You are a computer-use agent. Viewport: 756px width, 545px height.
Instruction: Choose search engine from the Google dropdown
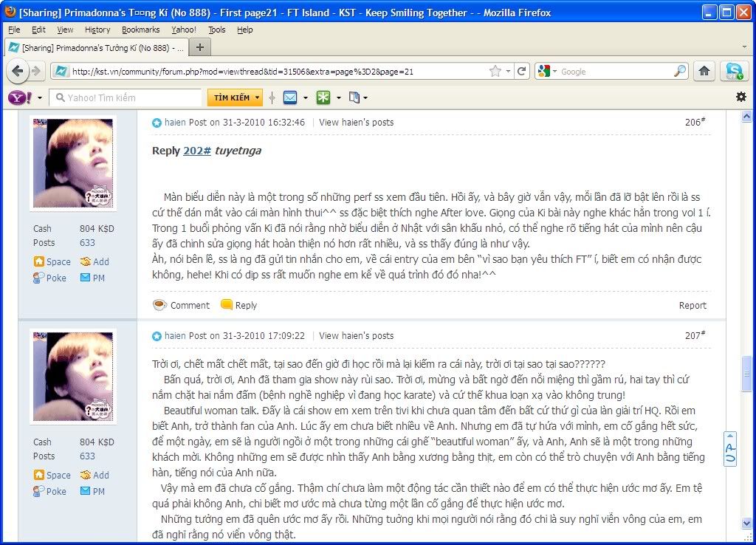(x=555, y=72)
